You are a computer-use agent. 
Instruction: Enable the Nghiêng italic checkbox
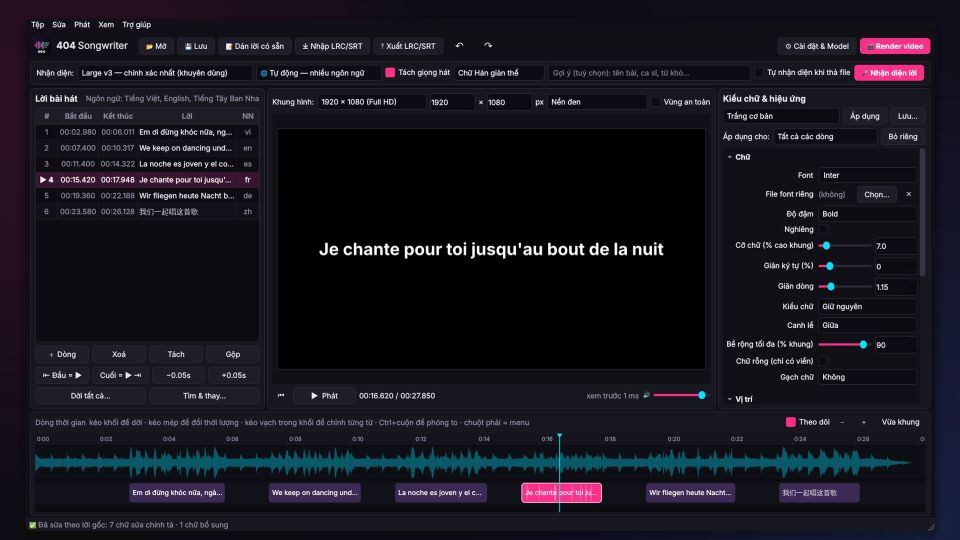click(x=823, y=230)
